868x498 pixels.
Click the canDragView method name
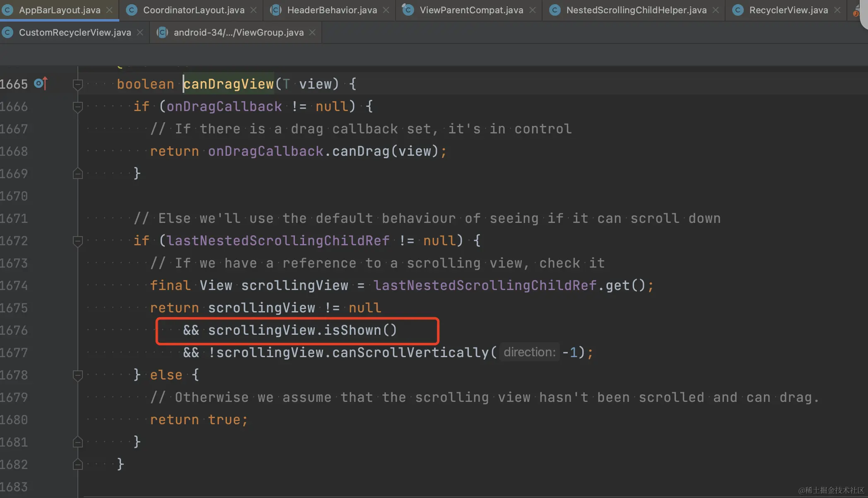[x=229, y=84]
